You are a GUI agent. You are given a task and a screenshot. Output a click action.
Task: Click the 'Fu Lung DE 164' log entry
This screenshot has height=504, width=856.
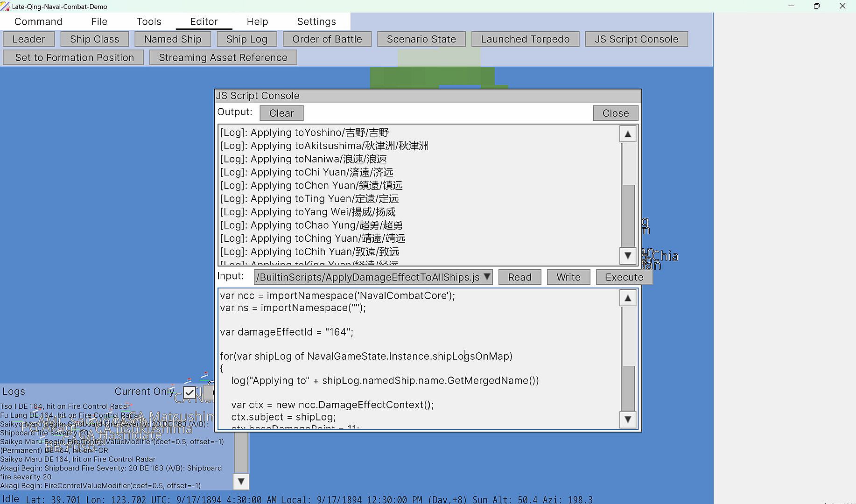coord(70,415)
